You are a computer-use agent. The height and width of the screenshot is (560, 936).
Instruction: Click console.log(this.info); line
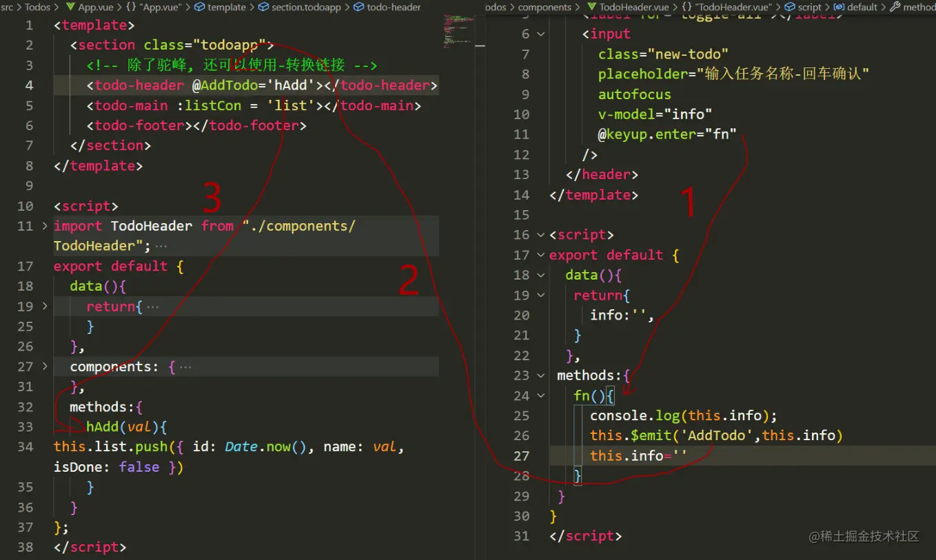coord(684,416)
